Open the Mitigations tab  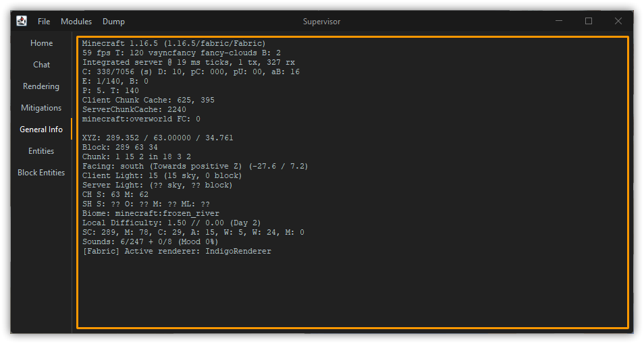coord(41,108)
